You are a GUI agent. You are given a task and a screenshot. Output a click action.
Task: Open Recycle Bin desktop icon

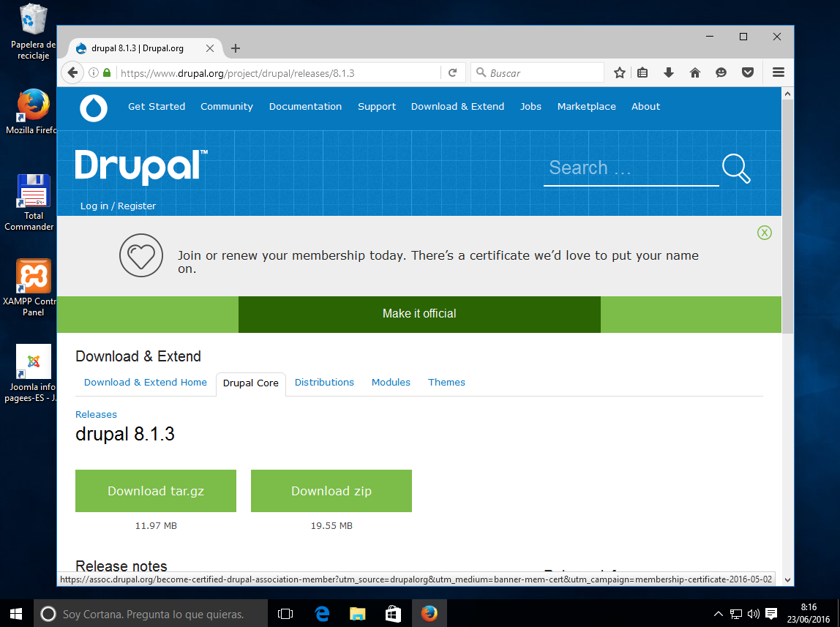tap(33, 32)
